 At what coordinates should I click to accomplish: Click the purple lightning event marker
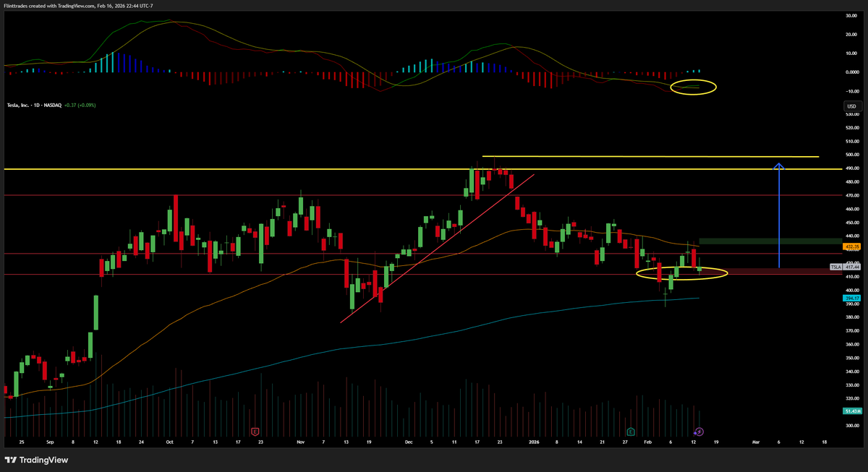[699, 432]
